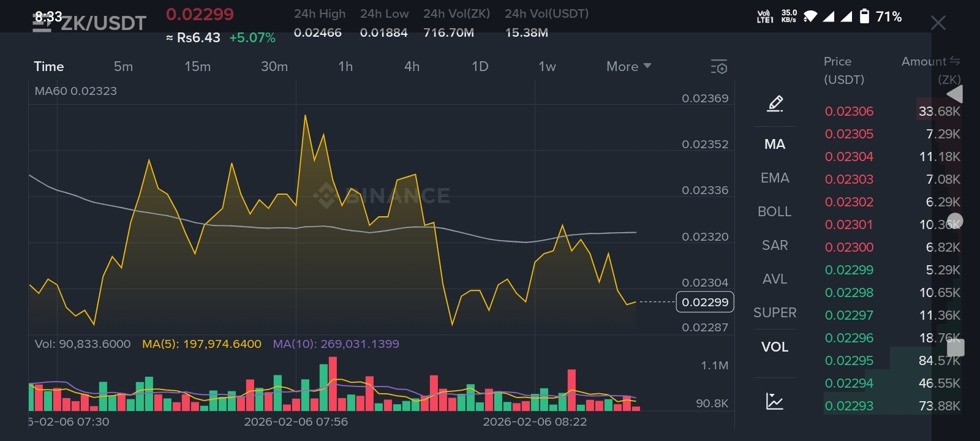Expand the More timeframes dropdown
This screenshot has height=441, width=980.
(x=628, y=66)
